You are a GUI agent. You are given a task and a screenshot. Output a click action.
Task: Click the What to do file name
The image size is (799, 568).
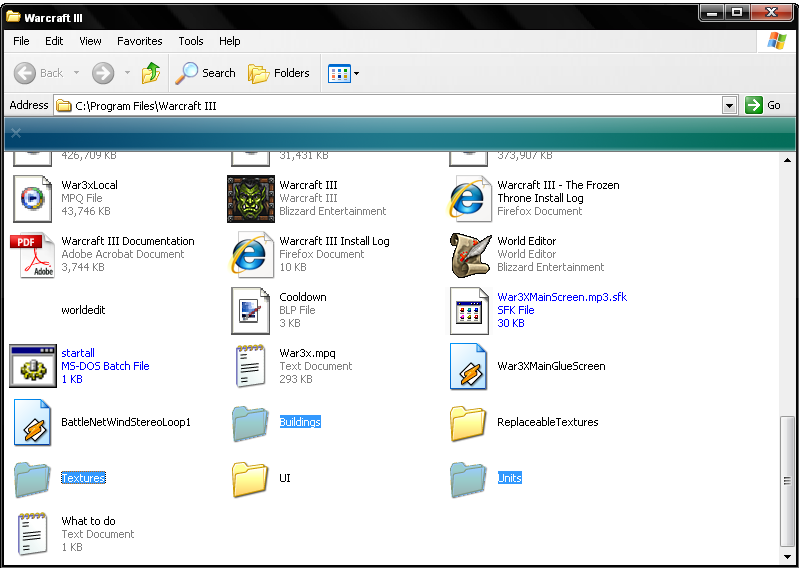[x=89, y=521]
